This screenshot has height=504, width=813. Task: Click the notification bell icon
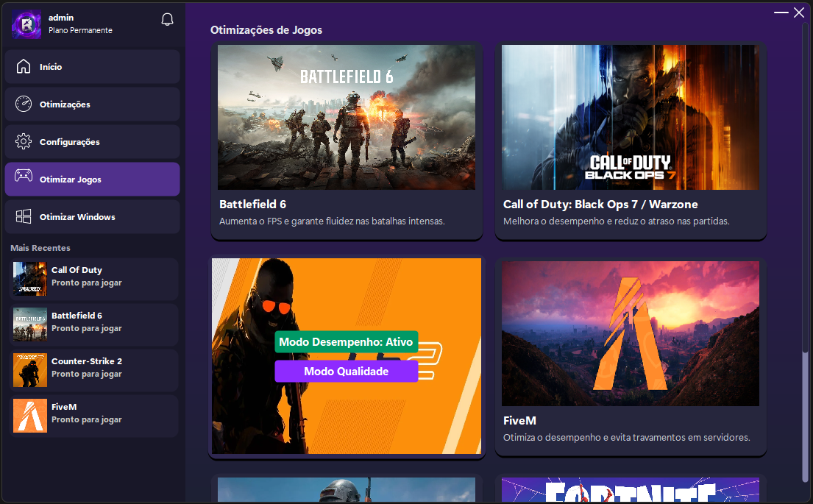(167, 20)
